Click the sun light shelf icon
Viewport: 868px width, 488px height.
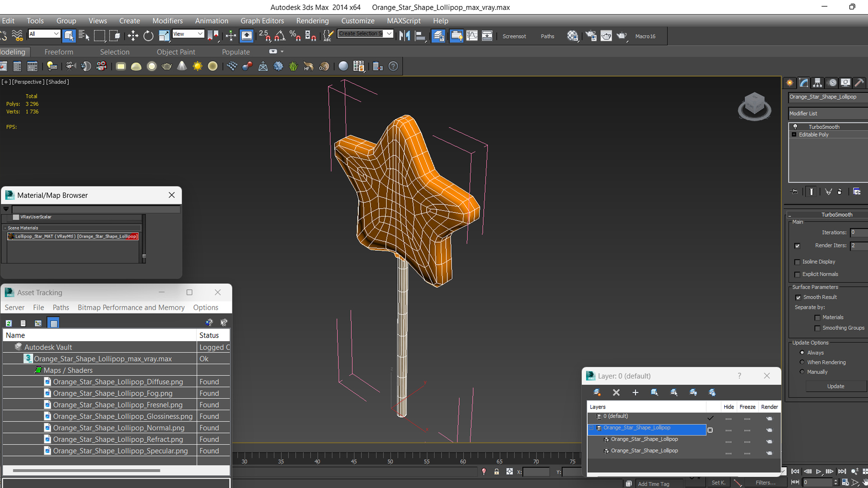click(198, 66)
